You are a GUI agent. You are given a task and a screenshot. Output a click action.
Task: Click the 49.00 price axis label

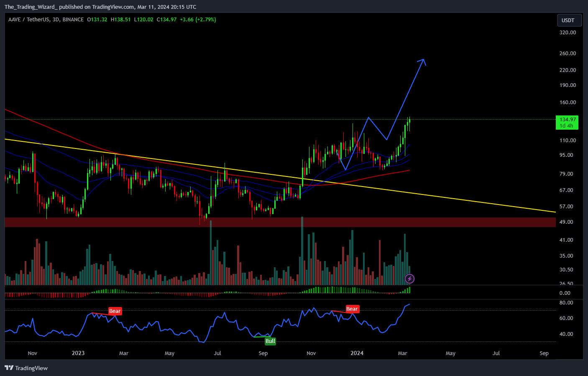(566, 222)
